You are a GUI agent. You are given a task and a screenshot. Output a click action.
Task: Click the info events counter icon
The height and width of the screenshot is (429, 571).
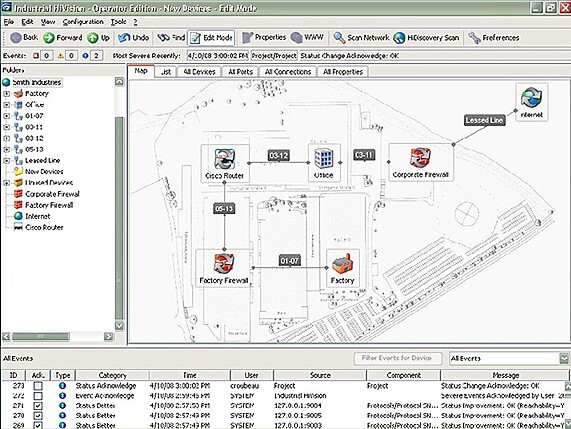tap(85, 56)
